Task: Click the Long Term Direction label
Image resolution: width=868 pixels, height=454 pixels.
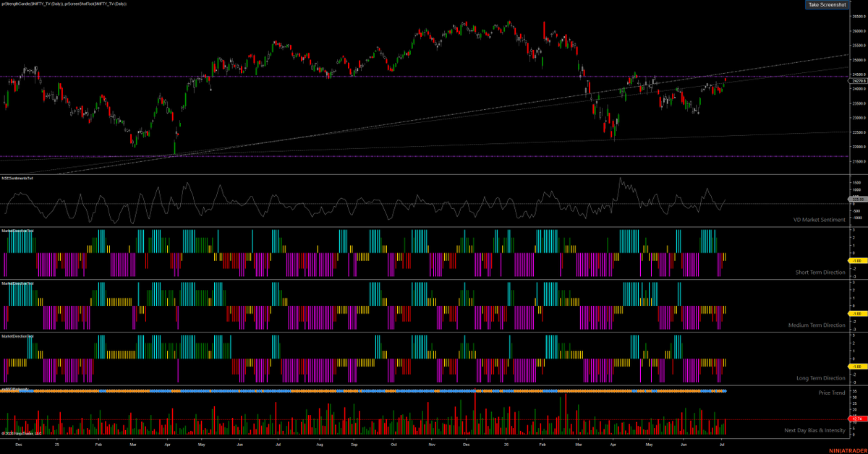Action: click(x=821, y=378)
